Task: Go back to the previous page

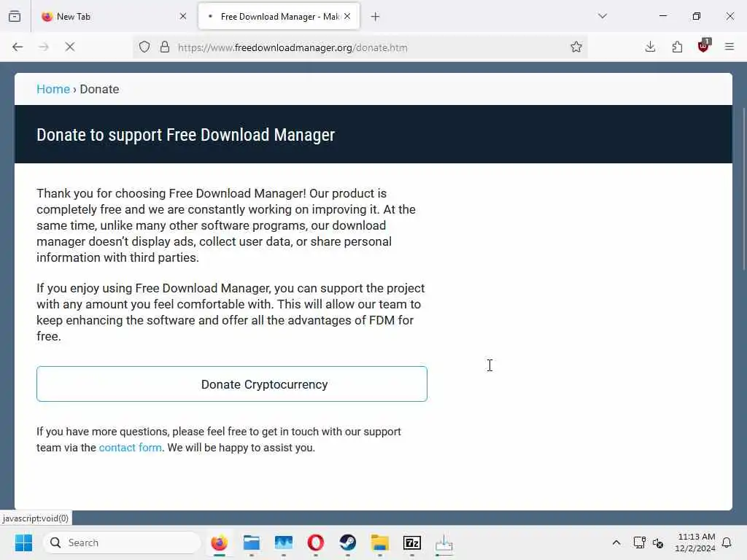Action: 18,47
